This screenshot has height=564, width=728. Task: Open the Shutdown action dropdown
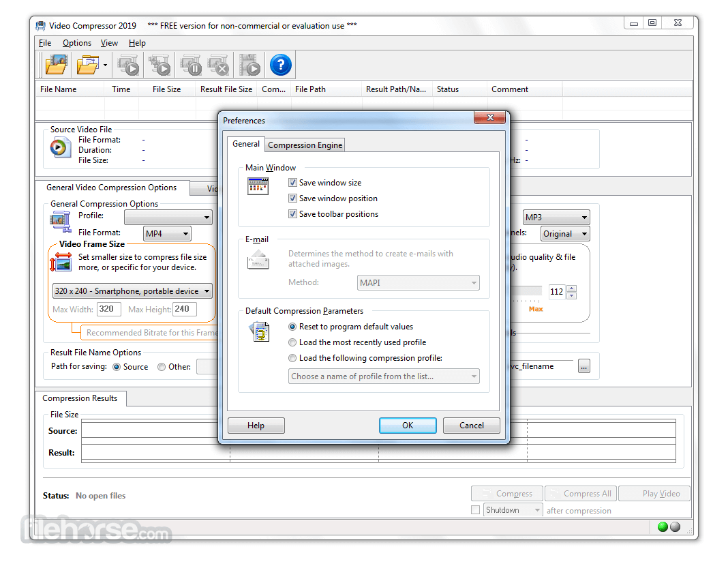point(513,510)
